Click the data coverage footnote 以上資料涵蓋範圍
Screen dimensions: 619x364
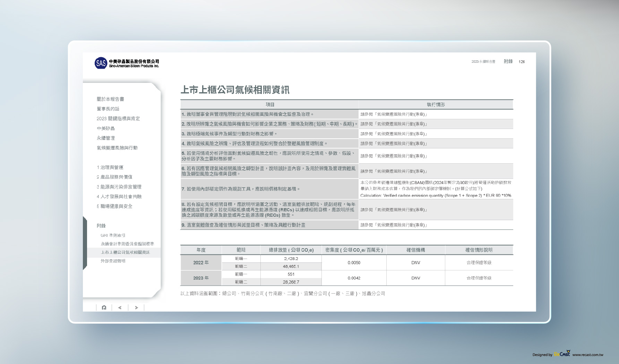[283, 294]
